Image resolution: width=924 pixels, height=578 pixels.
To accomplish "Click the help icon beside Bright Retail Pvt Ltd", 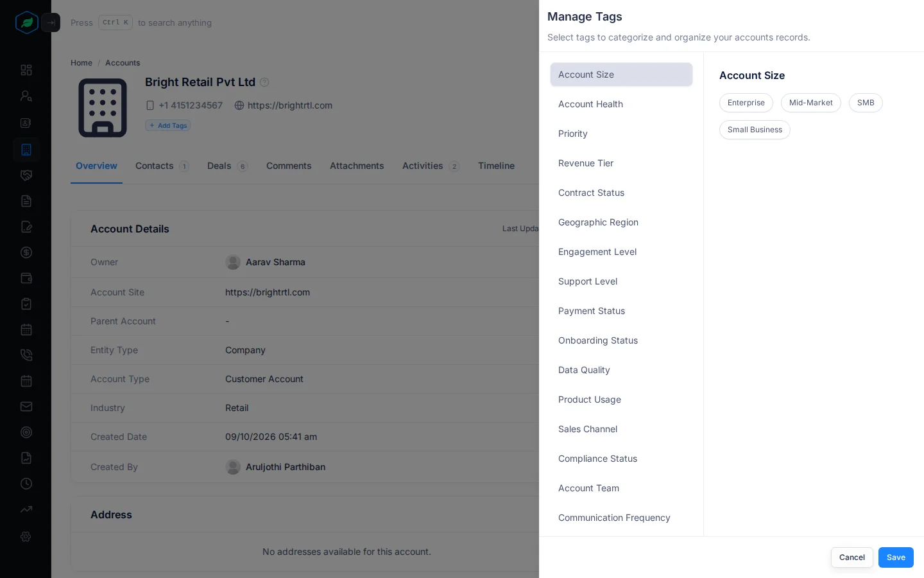I will pyautogui.click(x=264, y=82).
